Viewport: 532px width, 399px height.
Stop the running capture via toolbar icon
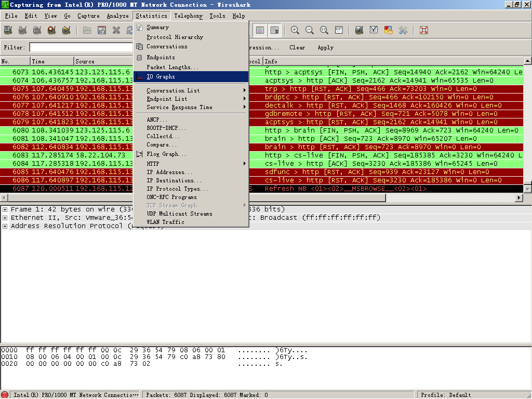click(x=52, y=30)
